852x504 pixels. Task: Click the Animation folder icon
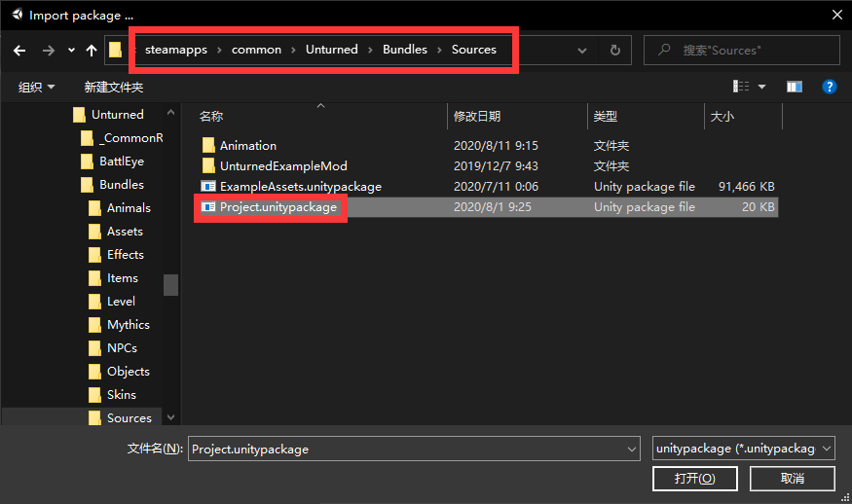[208, 145]
